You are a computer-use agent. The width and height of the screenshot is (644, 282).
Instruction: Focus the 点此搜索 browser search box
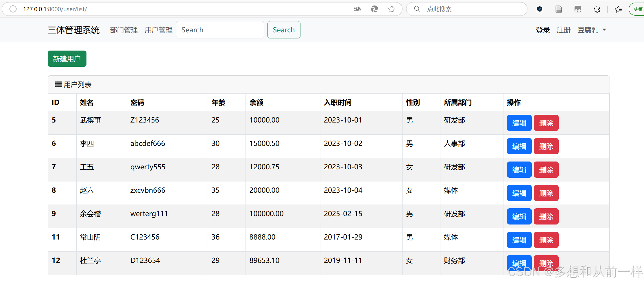pos(466,9)
